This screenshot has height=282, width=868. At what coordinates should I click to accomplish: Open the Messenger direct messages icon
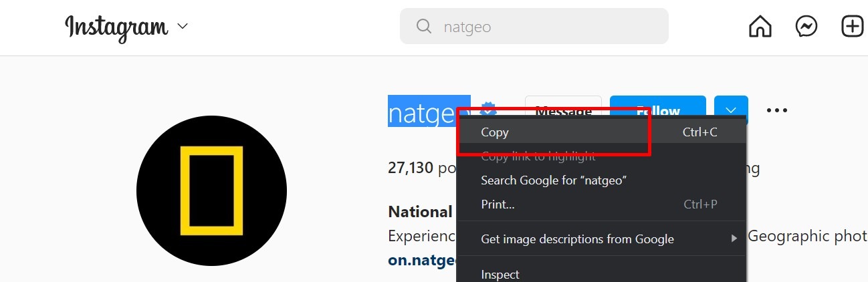pos(806,27)
